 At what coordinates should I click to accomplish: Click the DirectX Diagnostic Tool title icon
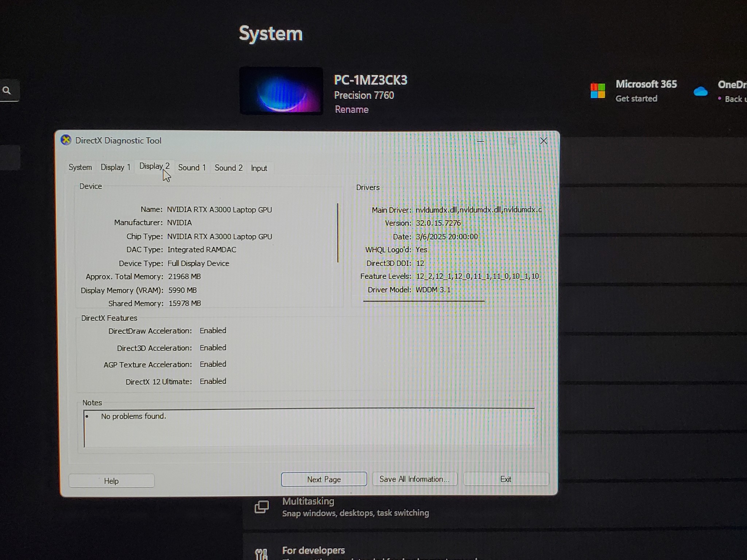point(66,140)
